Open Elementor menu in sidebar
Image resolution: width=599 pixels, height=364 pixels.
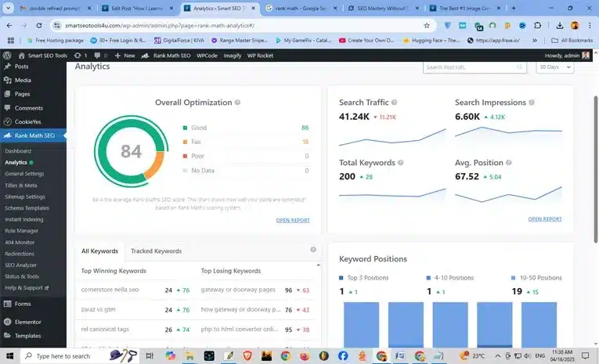27,322
